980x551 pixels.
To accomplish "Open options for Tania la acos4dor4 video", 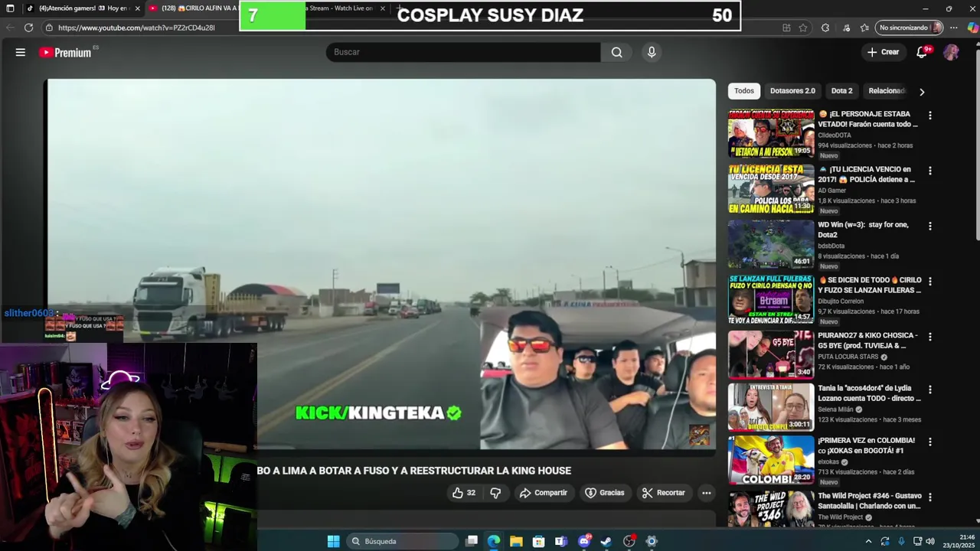I will pos(930,390).
